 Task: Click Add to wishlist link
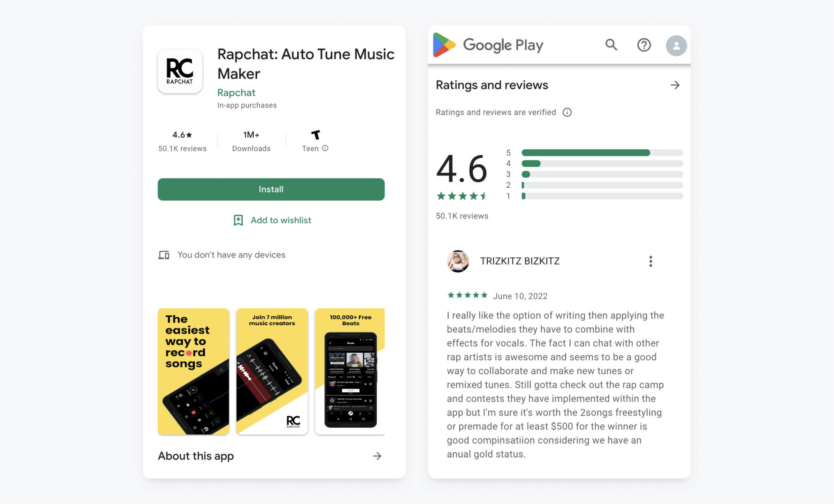click(x=271, y=220)
